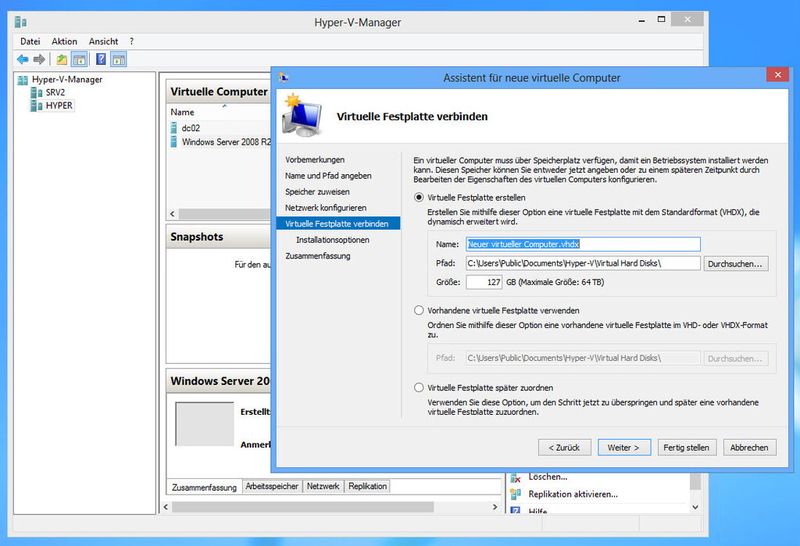800x546 pixels.
Task: Click the SRV2 server icon in tree
Action: (x=36, y=92)
